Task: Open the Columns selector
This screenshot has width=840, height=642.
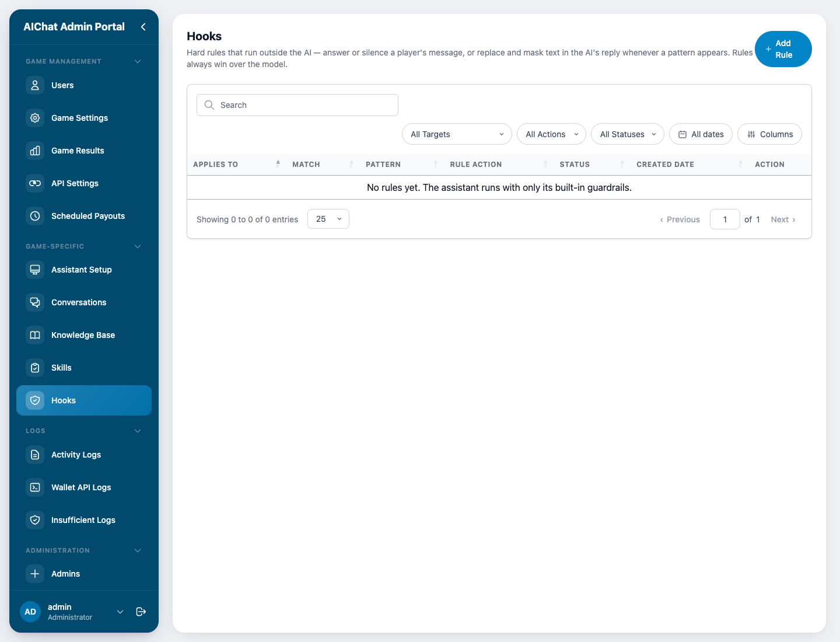Action: click(x=769, y=134)
